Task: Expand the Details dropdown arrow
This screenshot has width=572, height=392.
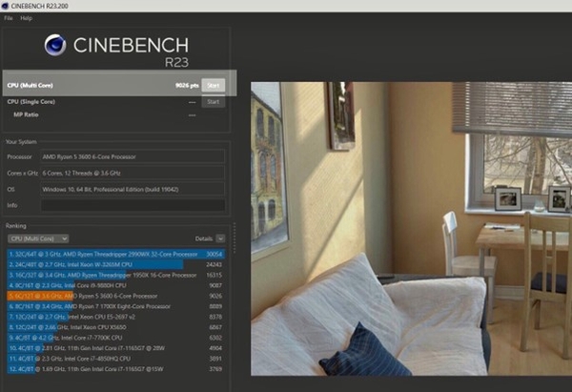Action: (x=221, y=238)
